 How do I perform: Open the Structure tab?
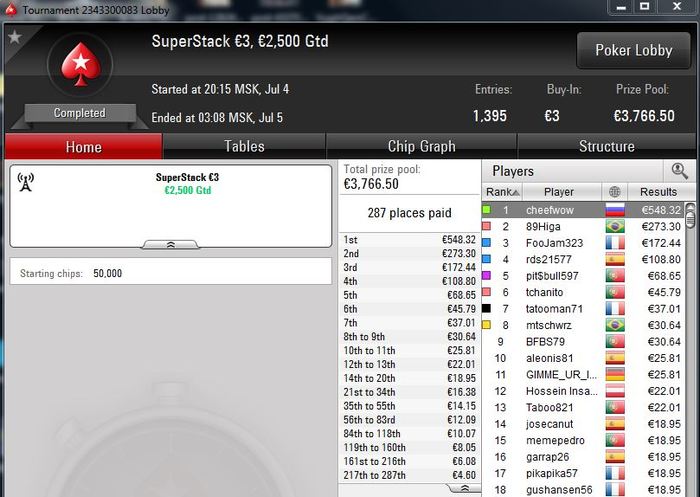click(606, 146)
